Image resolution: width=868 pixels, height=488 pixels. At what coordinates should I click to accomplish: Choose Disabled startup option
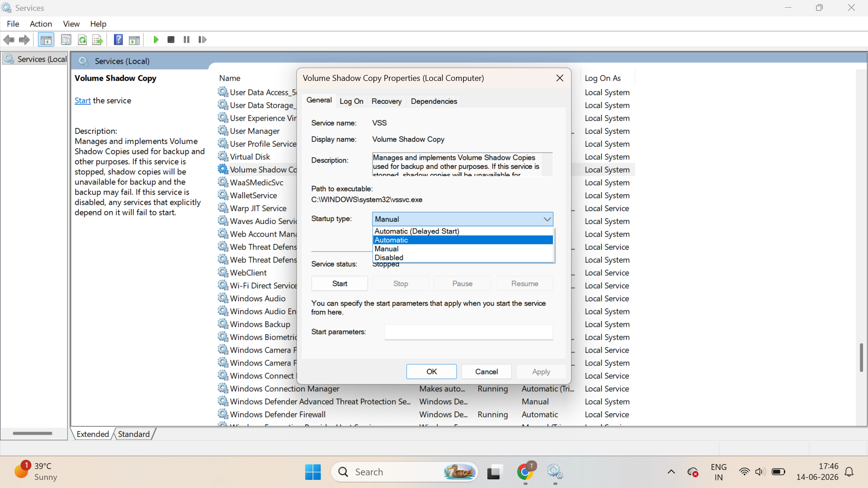tap(463, 258)
